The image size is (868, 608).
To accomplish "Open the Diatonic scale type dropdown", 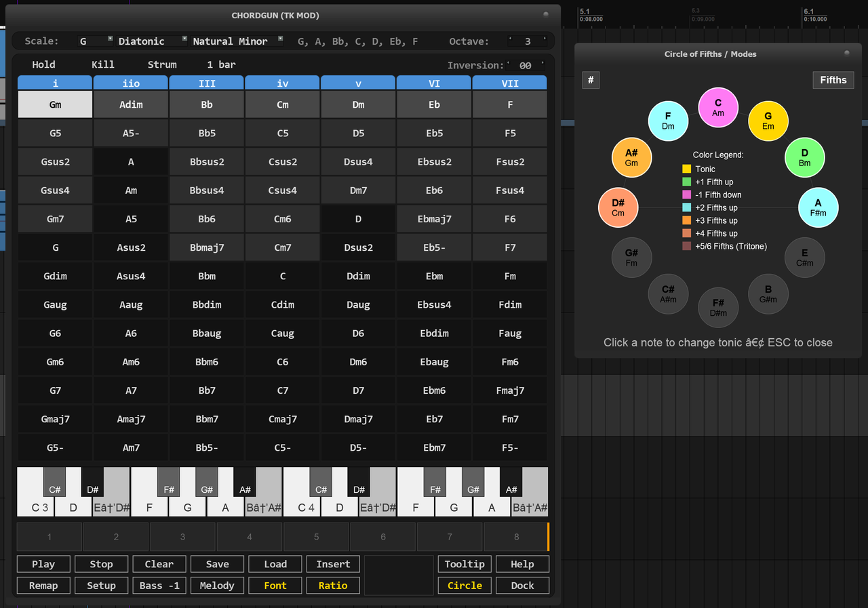I will click(x=152, y=41).
